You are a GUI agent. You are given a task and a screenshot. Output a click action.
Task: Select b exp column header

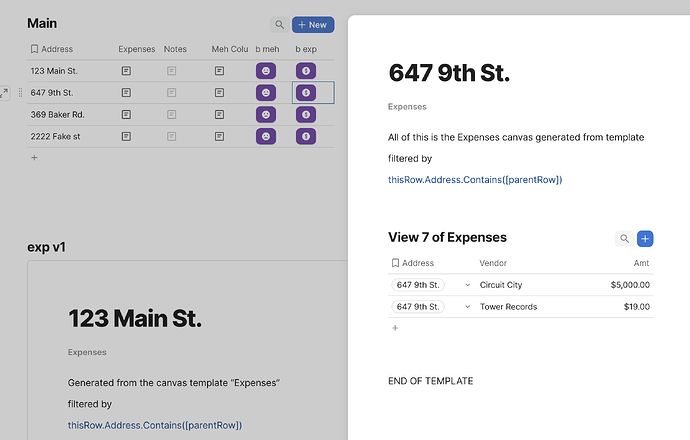pyautogui.click(x=306, y=49)
